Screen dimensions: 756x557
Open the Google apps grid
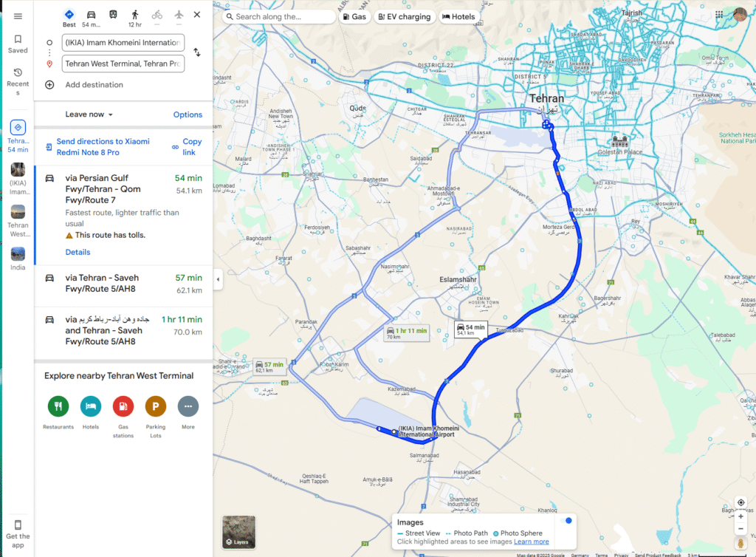coord(719,15)
